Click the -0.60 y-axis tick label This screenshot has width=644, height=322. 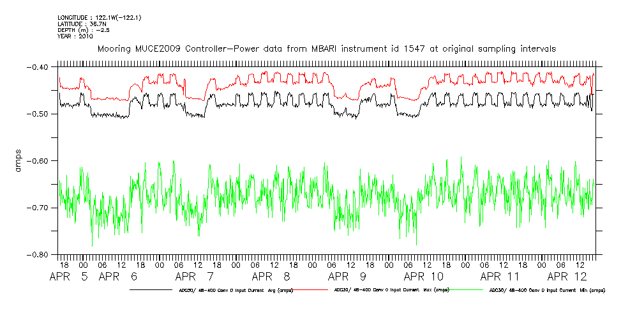38,161
